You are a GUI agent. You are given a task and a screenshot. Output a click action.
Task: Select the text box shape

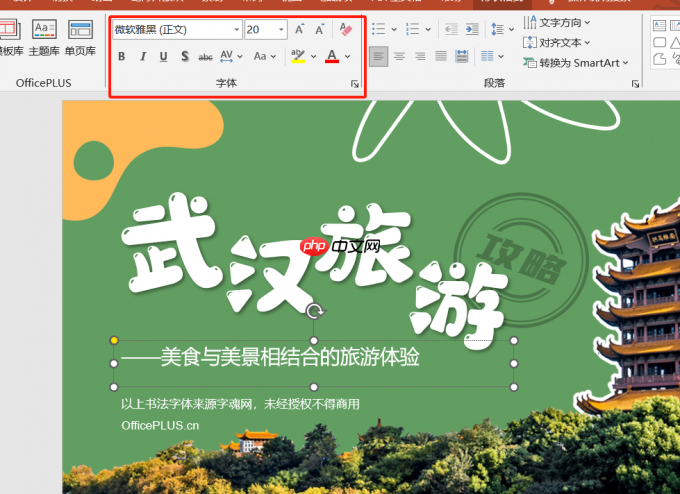tap(659, 26)
